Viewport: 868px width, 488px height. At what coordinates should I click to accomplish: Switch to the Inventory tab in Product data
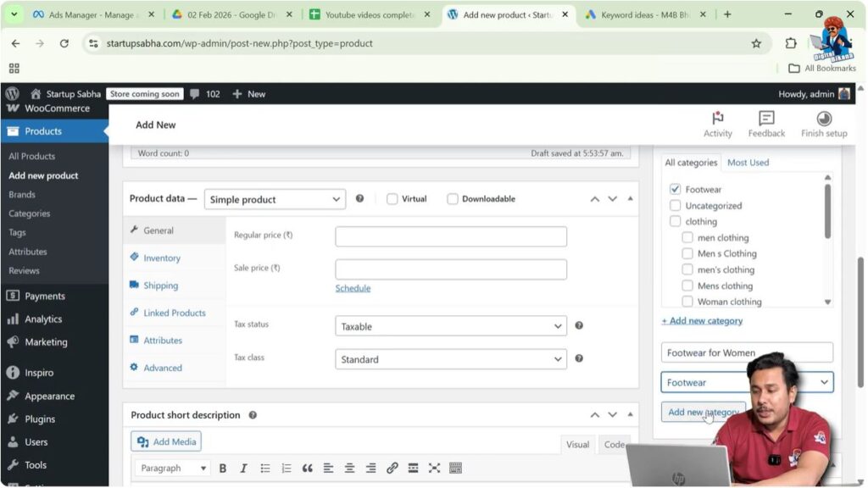click(160, 258)
